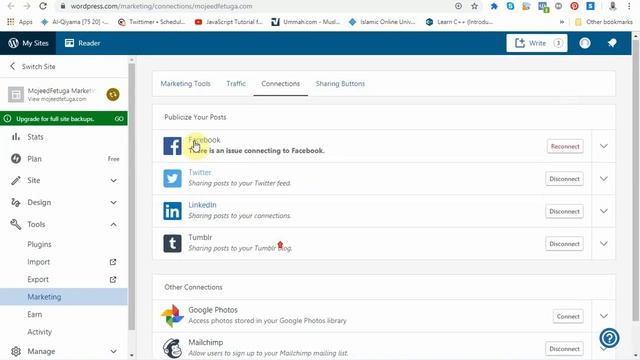
Task: Open the Reader section
Action: (x=82, y=43)
